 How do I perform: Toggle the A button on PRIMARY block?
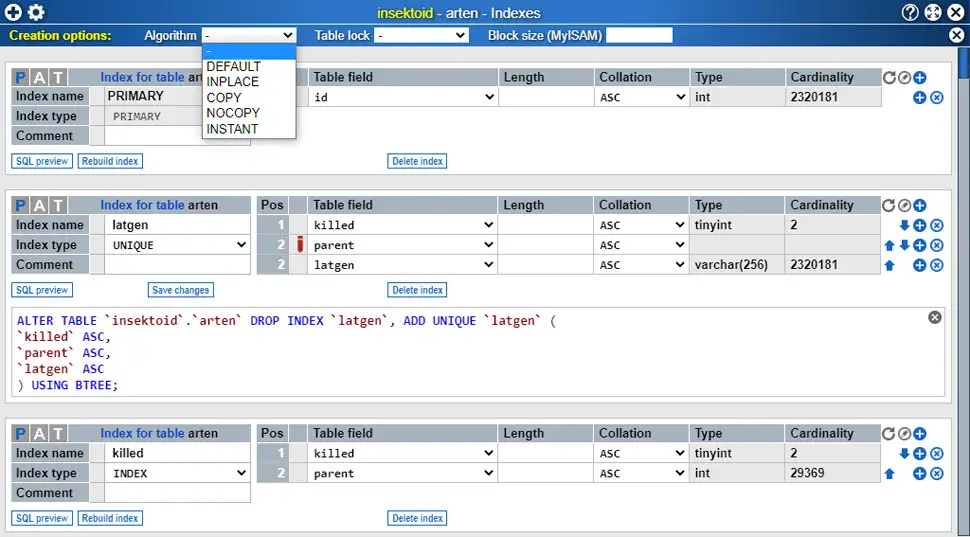tap(40, 77)
